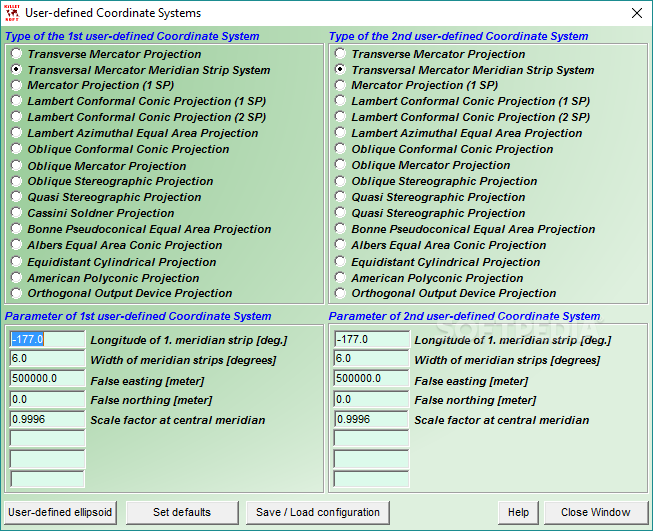
Task: Click 2nd system false easting field
Action: pos(371,379)
